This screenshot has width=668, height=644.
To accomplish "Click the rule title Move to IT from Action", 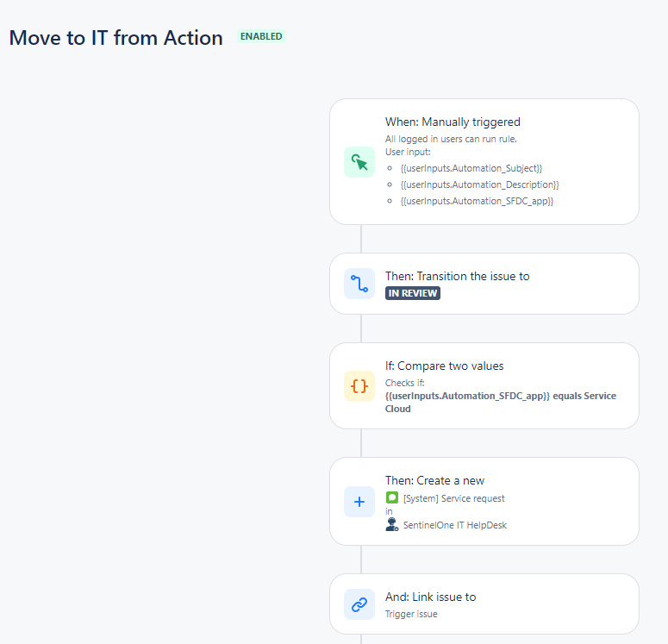I will [115, 38].
